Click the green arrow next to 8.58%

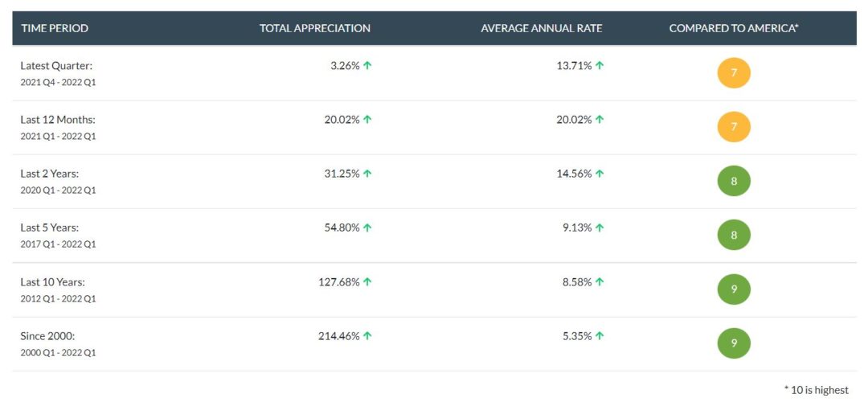pos(600,282)
